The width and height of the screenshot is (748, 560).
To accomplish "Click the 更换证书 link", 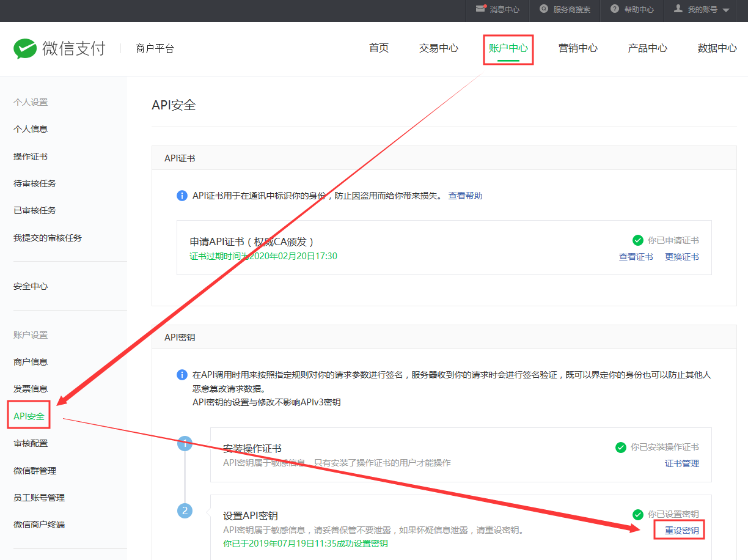I will pos(682,257).
